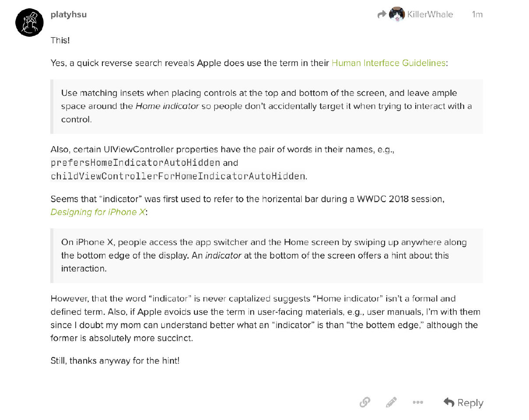
Task: Show more actions via the ellipsis icon
Action: point(418,402)
